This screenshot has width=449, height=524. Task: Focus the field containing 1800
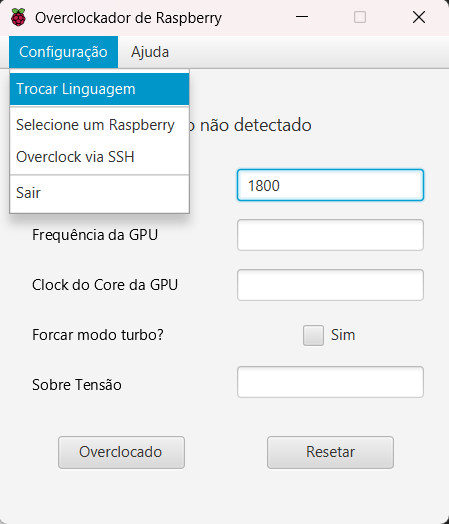(x=330, y=185)
